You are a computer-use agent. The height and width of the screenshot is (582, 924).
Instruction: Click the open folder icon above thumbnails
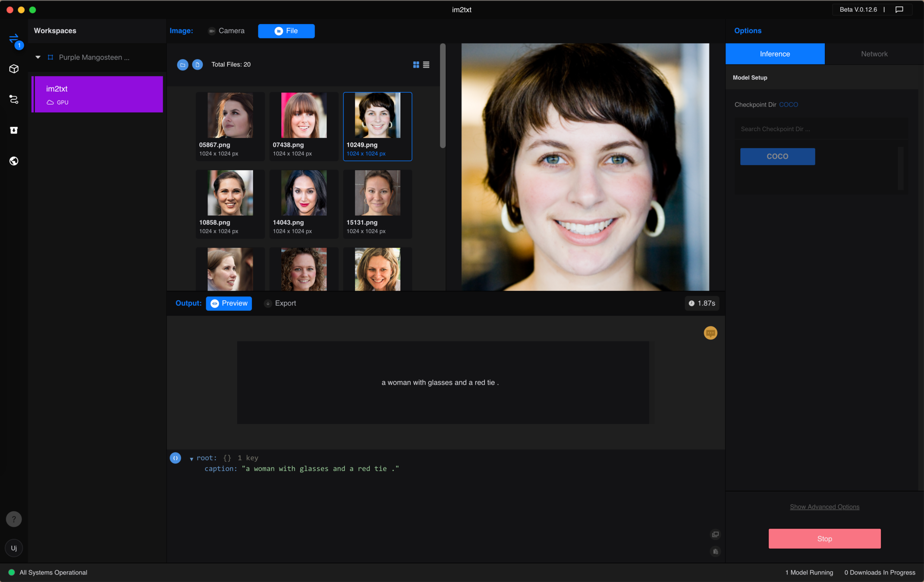182,65
